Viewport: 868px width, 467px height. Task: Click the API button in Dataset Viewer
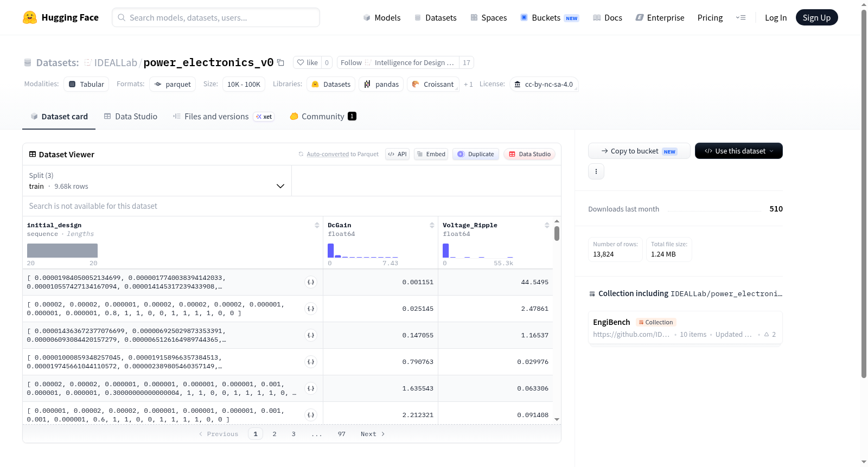(397, 154)
